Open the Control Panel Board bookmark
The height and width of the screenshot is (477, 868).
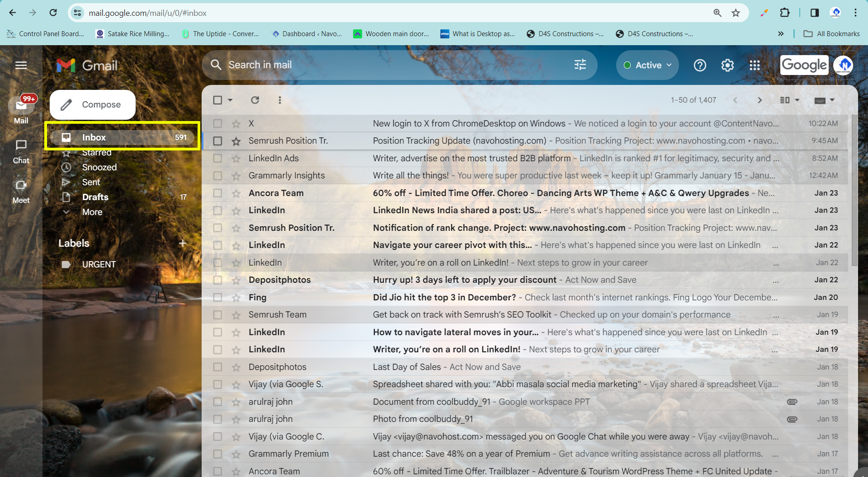(x=45, y=33)
